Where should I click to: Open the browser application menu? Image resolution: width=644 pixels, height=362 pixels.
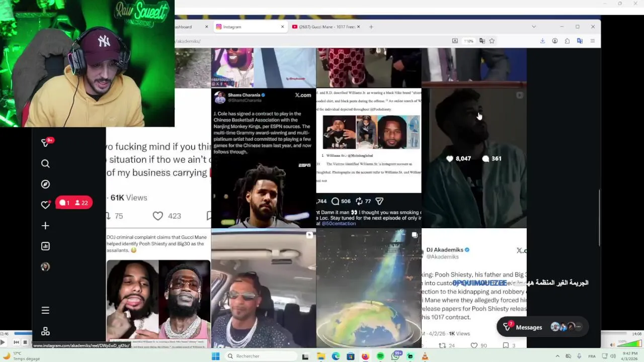pyautogui.click(x=593, y=41)
